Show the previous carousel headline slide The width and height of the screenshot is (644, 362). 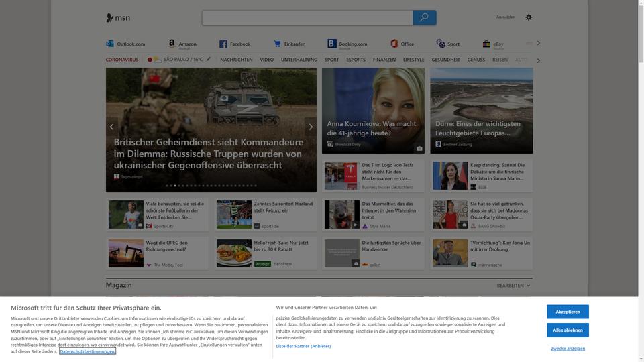pos(112,127)
